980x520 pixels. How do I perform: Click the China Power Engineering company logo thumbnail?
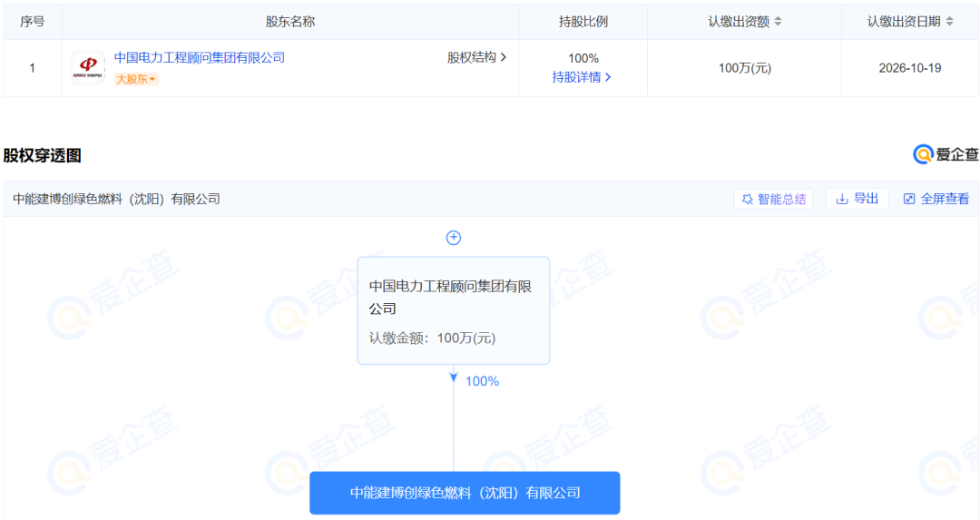(88, 68)
